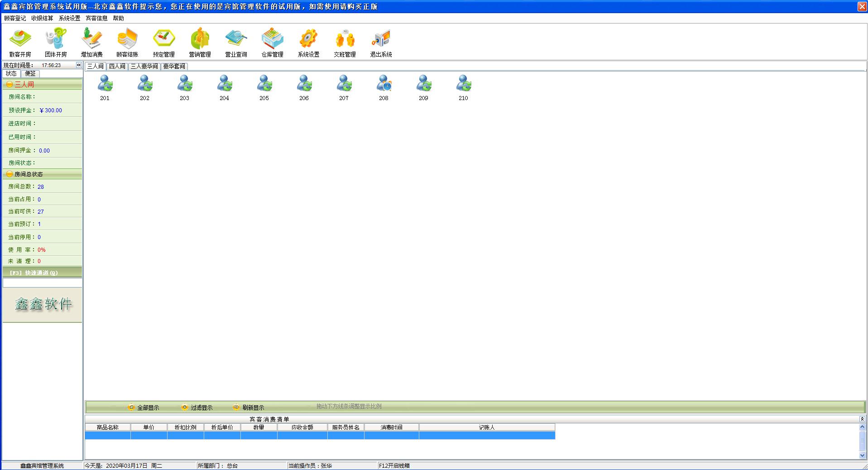Screen dimensions: 868x470
Task: Click the 应收金额 column header
Action: click(x=302, y=427)
